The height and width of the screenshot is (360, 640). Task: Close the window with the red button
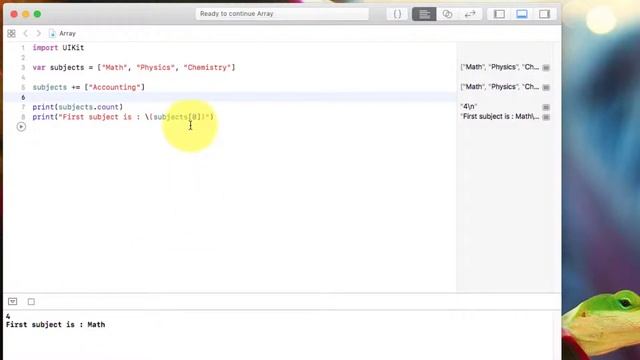click(14, 14)
